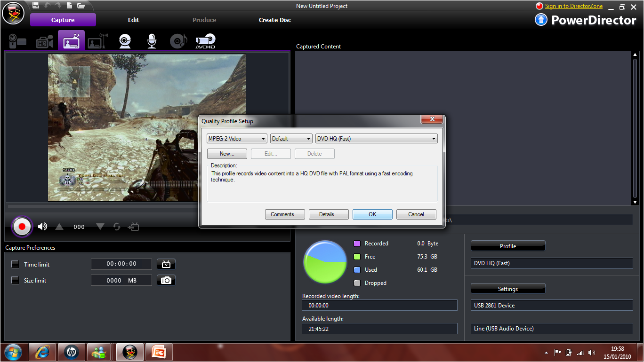Click the New... profile button
This screenshot has height=362, width=644.
point(227,154)
